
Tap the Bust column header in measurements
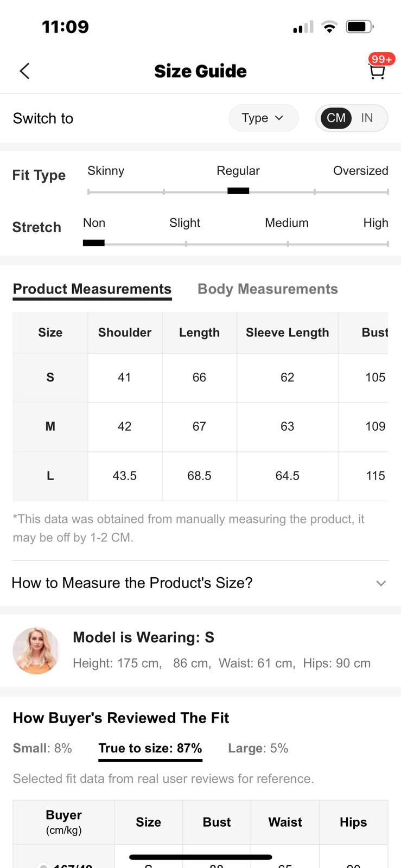click(x=374, y=333)
